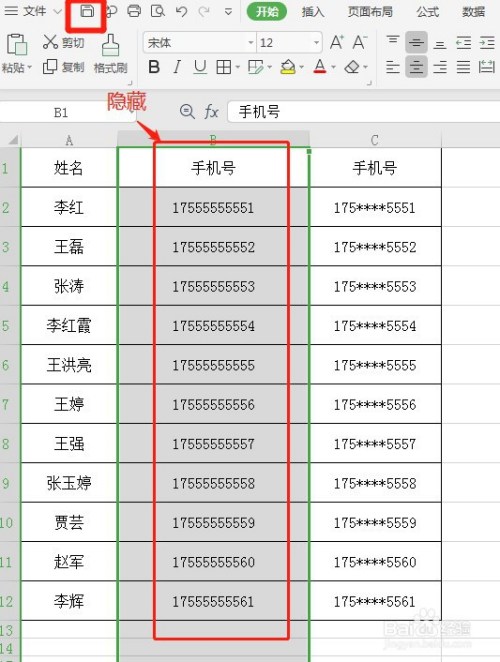The width and height of the screenshot is (500, 662).
Task: Toggle Italic formatting
Action: (177, 67)
